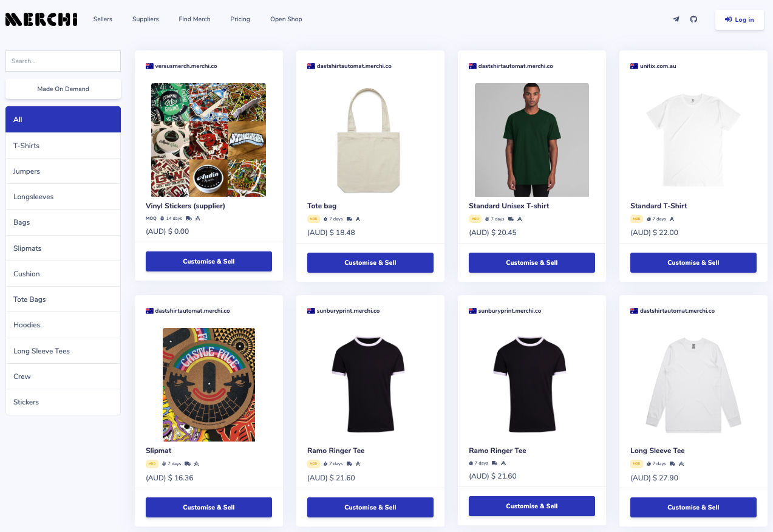Open the versusmerch.merchi.co store link
Viewport: 773px width, 532px height.
pos(186,66)
